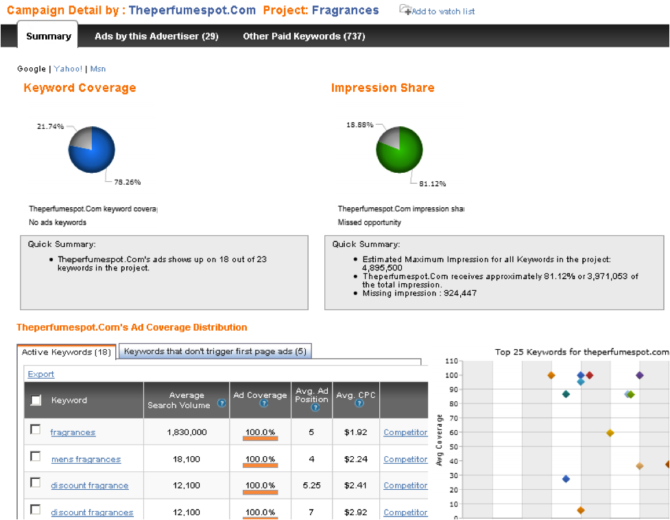Click the blue diamond near 28 coverage
This screenshot has width=670, height=520.
(566, 479)
